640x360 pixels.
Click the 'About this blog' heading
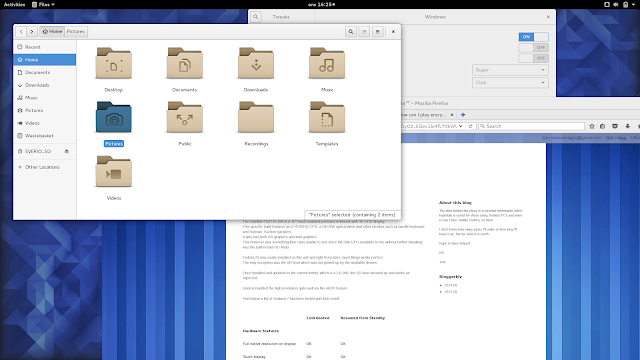(455, 202)
